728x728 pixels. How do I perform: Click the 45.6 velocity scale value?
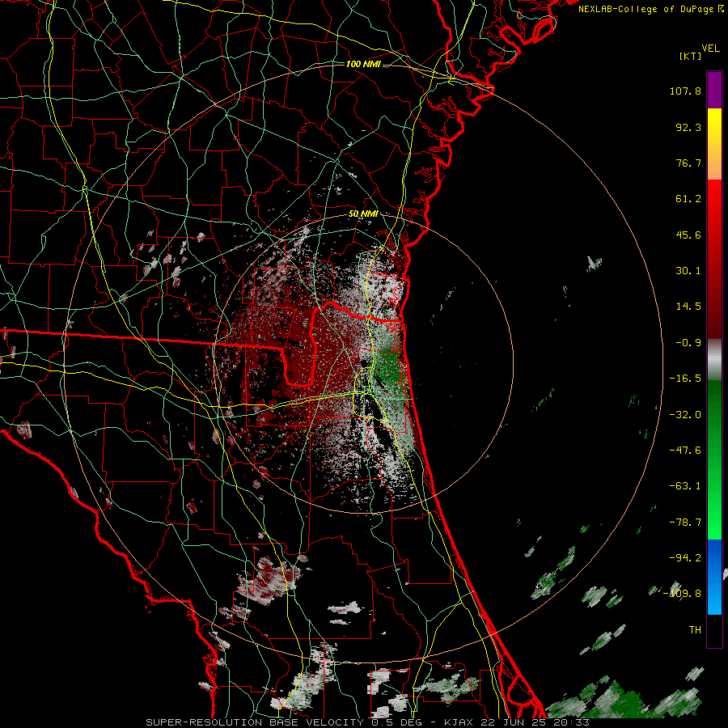[688, 235]
